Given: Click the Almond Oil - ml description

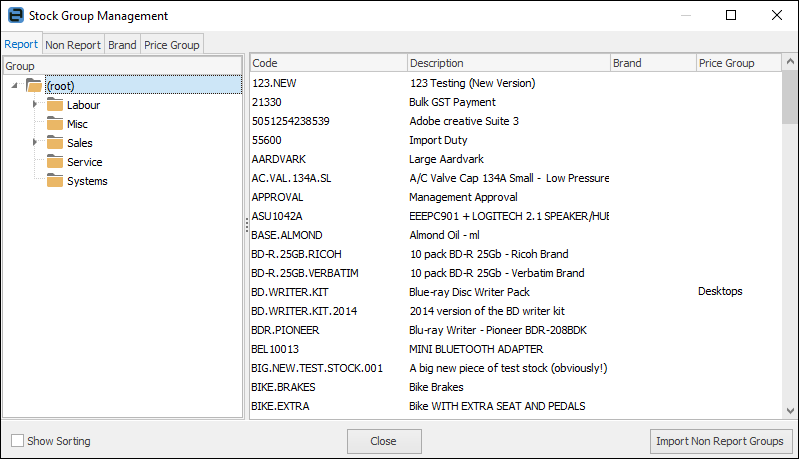Looking at the screenshot, I should (x=444, y=235).
